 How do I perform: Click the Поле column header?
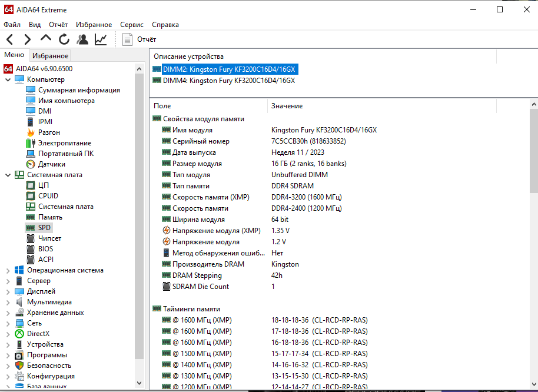click(162, 106)
